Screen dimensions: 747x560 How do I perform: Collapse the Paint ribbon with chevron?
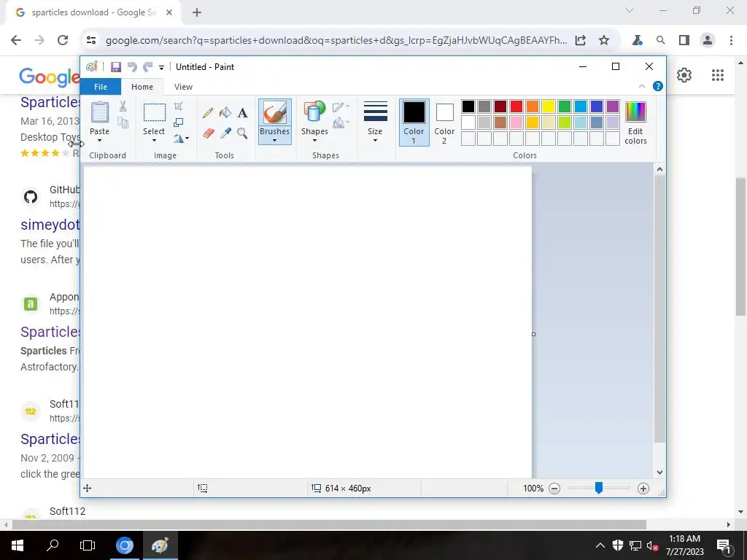[x=642, y=86]
